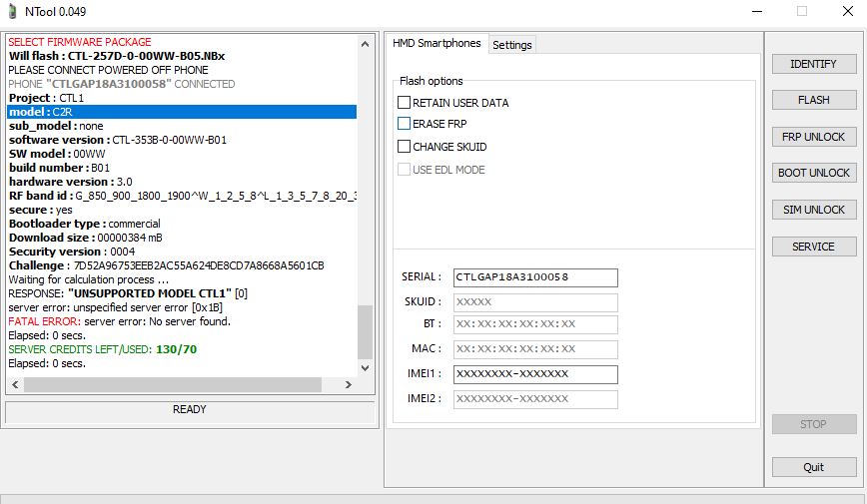Click the SIM UNLOCK button

point(814,210)
